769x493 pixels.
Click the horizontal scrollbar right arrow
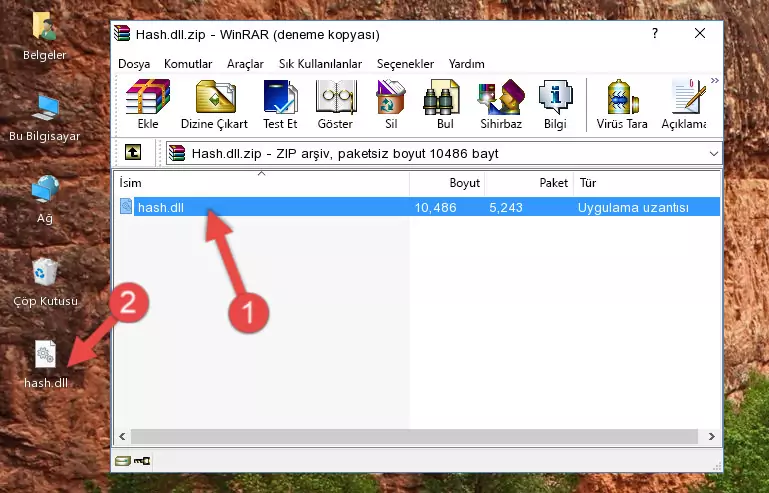712,436
